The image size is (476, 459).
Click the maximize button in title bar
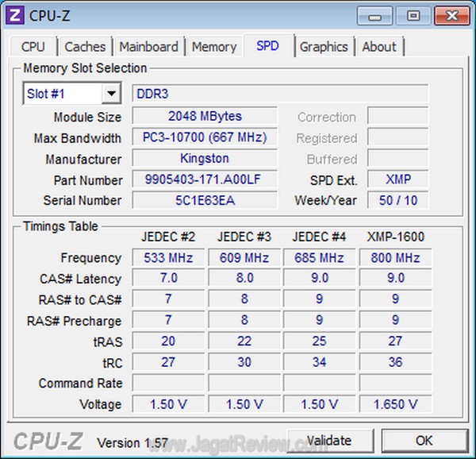pyautogui.click(x=413, y=15)
